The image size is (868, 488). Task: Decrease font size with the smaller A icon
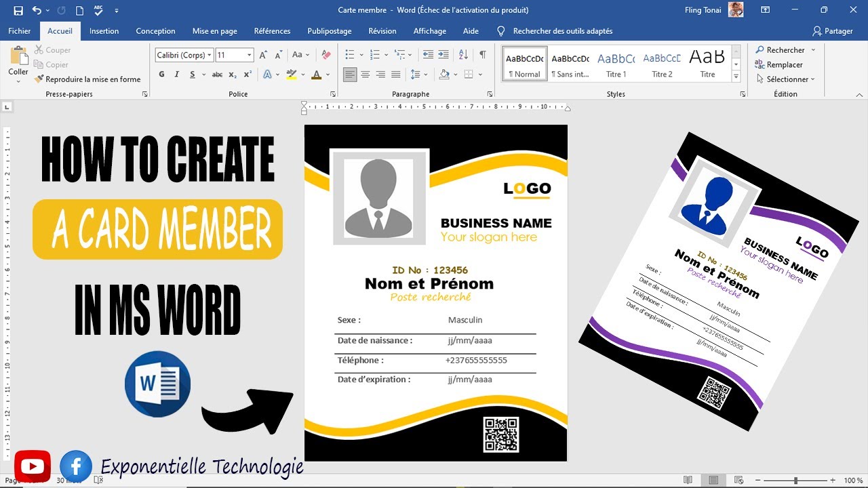(279, 55)
